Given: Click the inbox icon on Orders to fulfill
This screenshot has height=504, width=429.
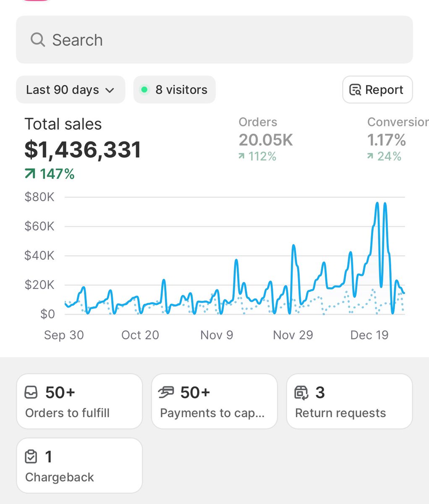Looking at the screenshot, I should click(32, 393).
